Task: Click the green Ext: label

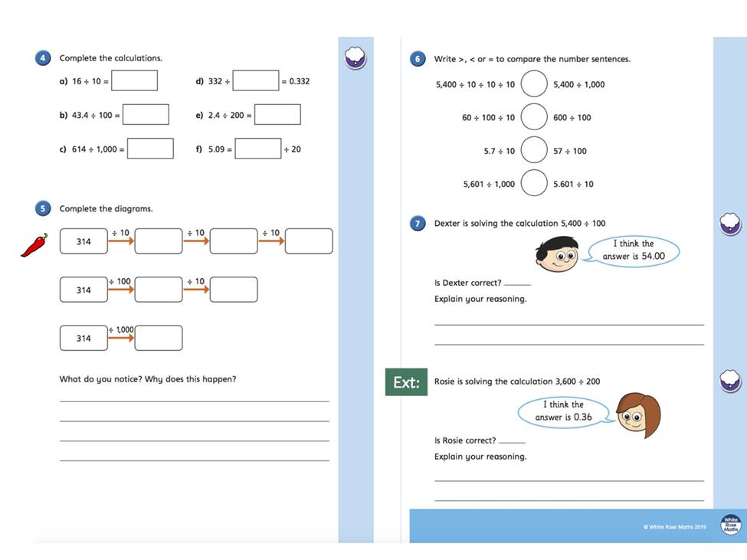Action: coord(406,382)
